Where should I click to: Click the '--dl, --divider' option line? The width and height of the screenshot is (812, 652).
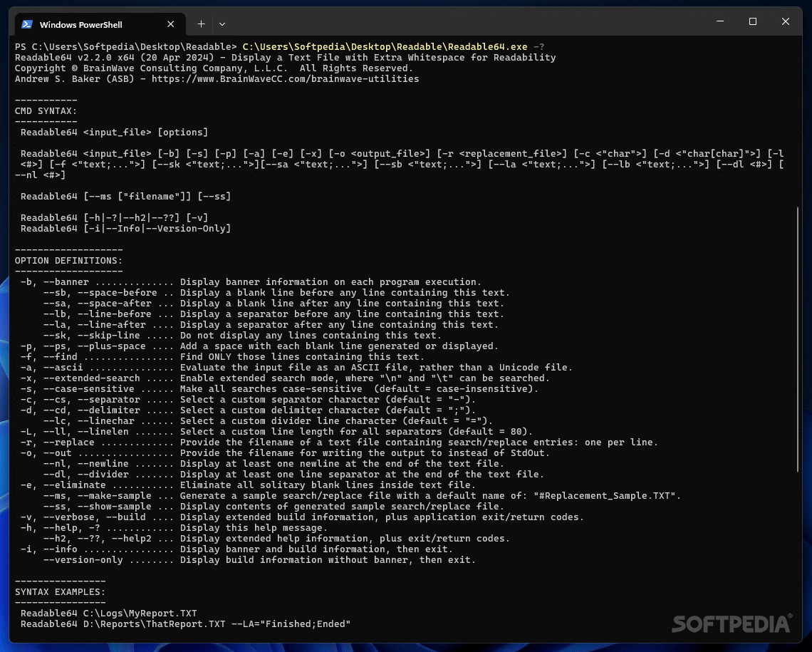tap(293, 475)
